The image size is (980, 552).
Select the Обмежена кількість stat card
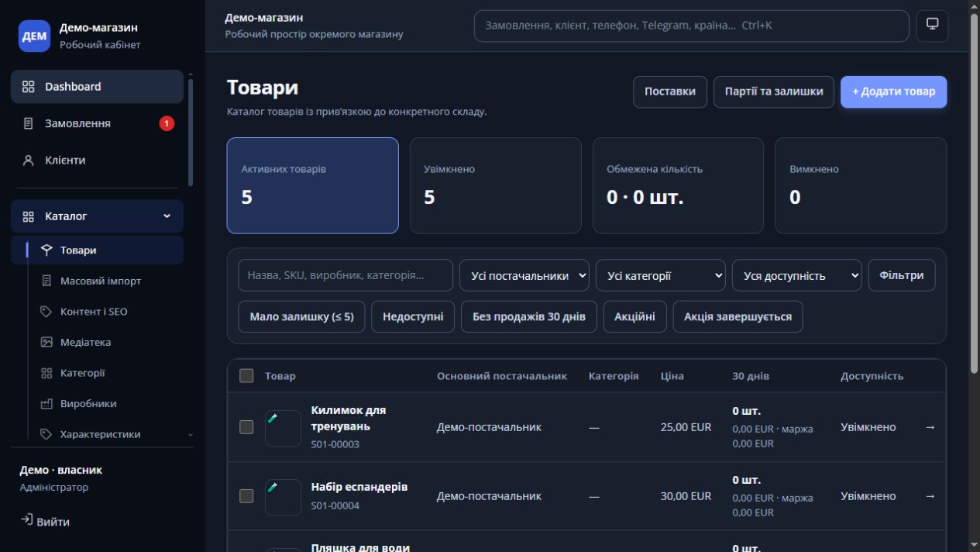(x=678, y=185)
